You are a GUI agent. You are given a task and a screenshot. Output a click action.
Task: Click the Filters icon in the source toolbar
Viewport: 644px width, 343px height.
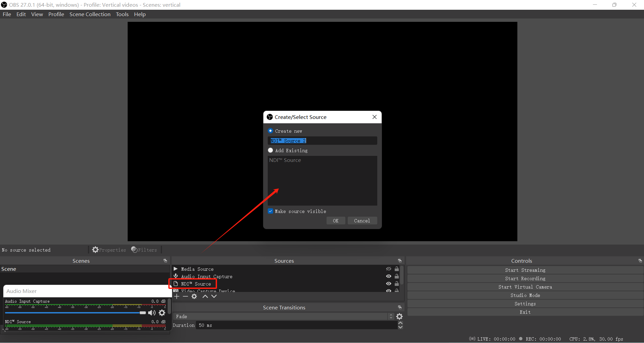point(134,250)
